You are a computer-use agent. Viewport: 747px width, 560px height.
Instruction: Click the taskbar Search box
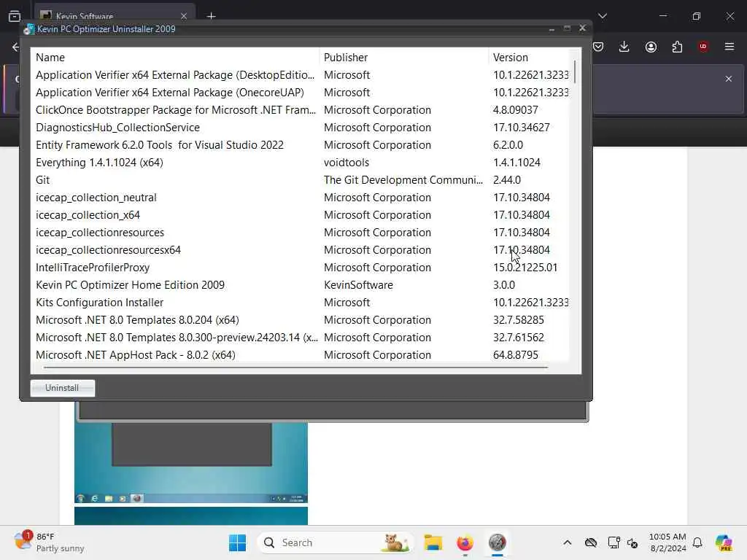(x=336, y=542)
